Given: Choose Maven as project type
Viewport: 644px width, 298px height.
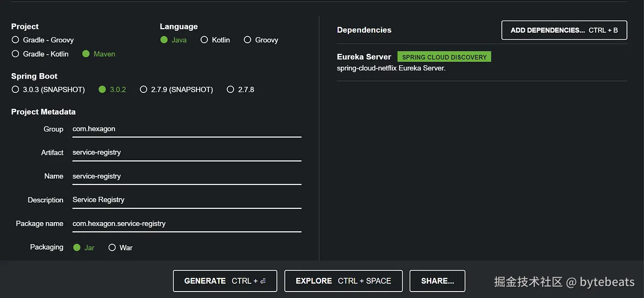Looking at the screenshot, I should pos(86,54).
